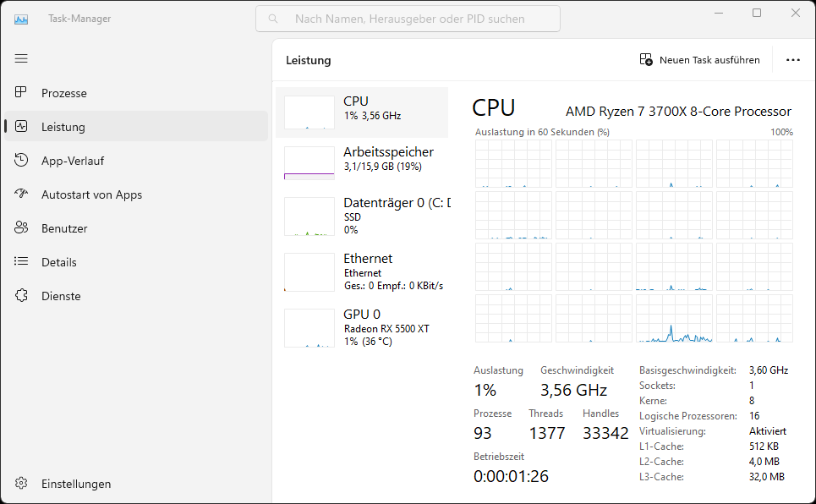Collapse the sidebar with the menu toggle
The width and height of the screenshot is (816, 504).
(x=21, y=58)
